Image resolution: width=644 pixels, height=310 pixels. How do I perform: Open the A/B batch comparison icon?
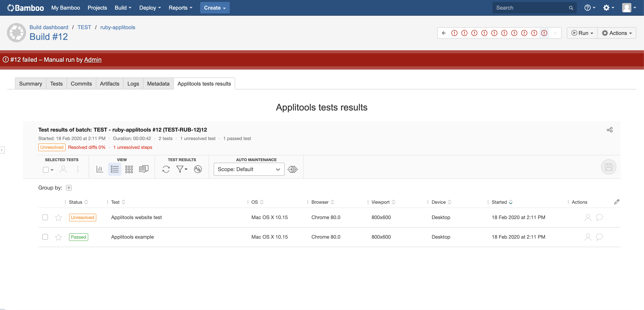198,169
